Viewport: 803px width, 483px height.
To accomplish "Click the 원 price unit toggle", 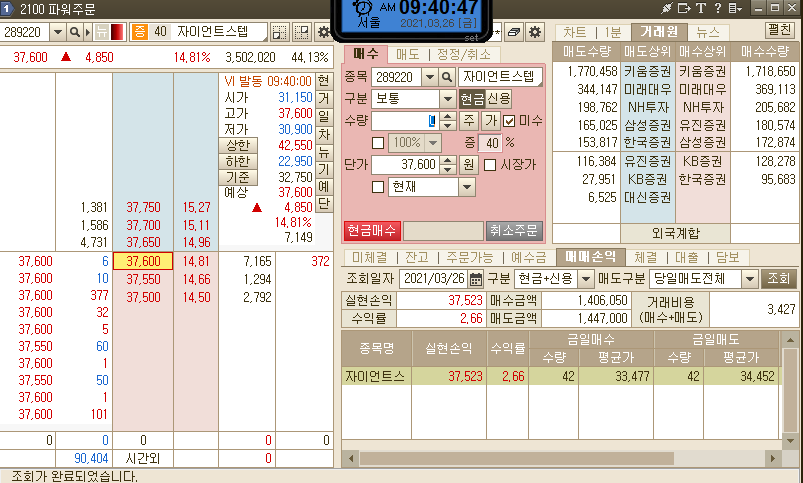I will [x=469, y=165].
